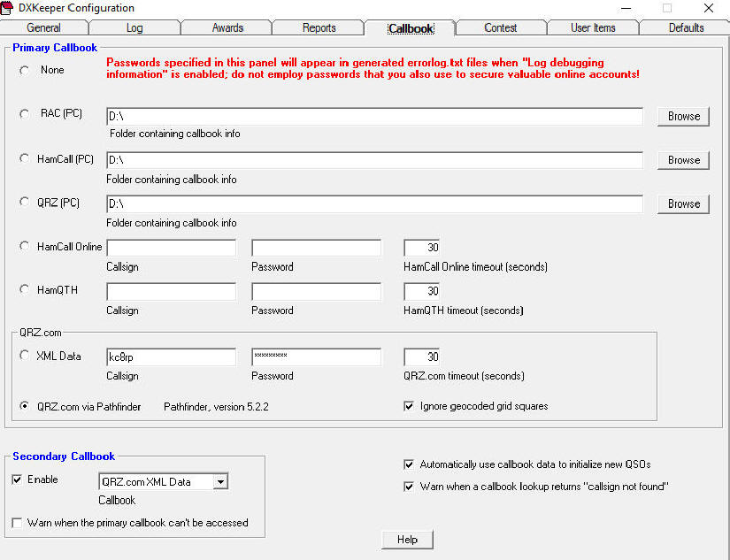Image resolution: width=730 pixels, height=560 pixels.
Task: Click the 'Callbook' label under the secondary dropdown
Action: click(x=117, y=501)
